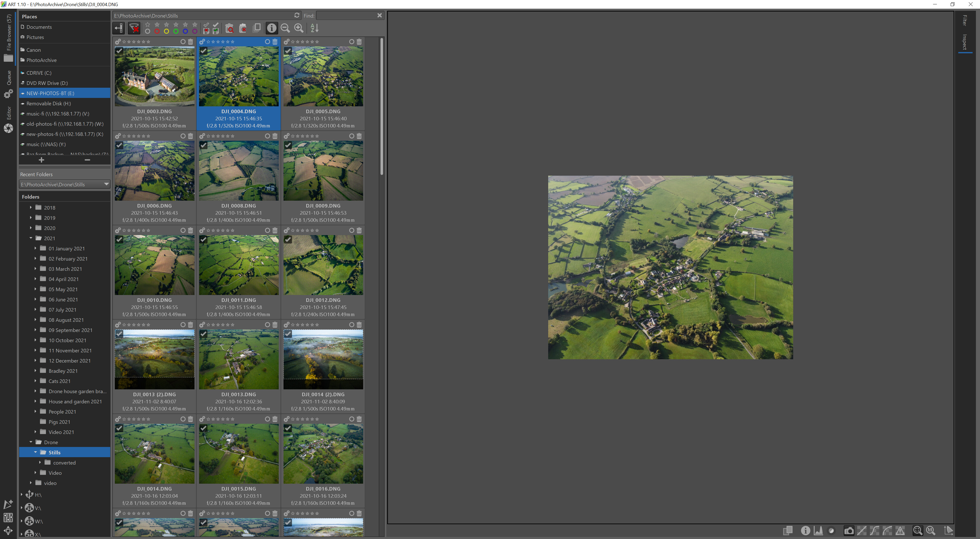980x539 pixels.
Task: Click the clipping warning icon at bottom right
Action: 900,531
